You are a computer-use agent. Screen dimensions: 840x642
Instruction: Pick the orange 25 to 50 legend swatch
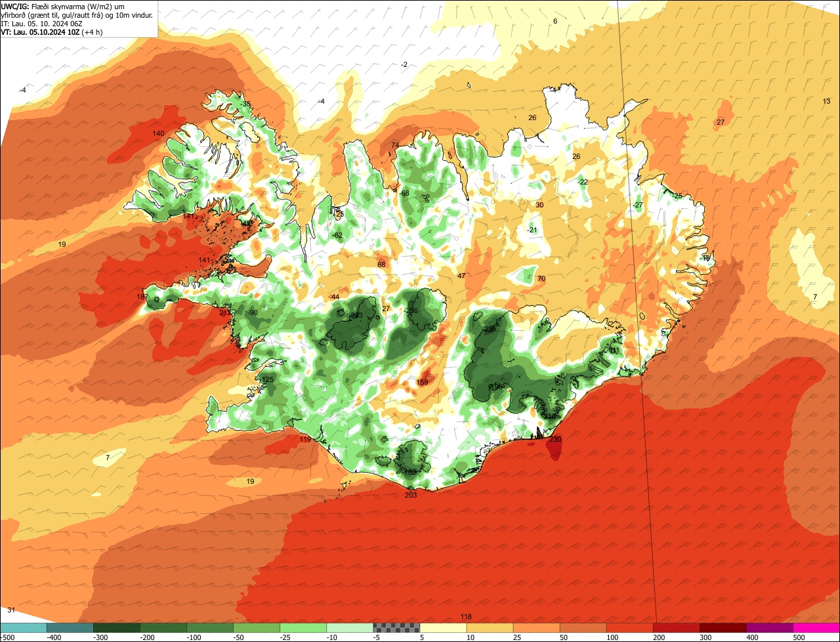[536, 628]
